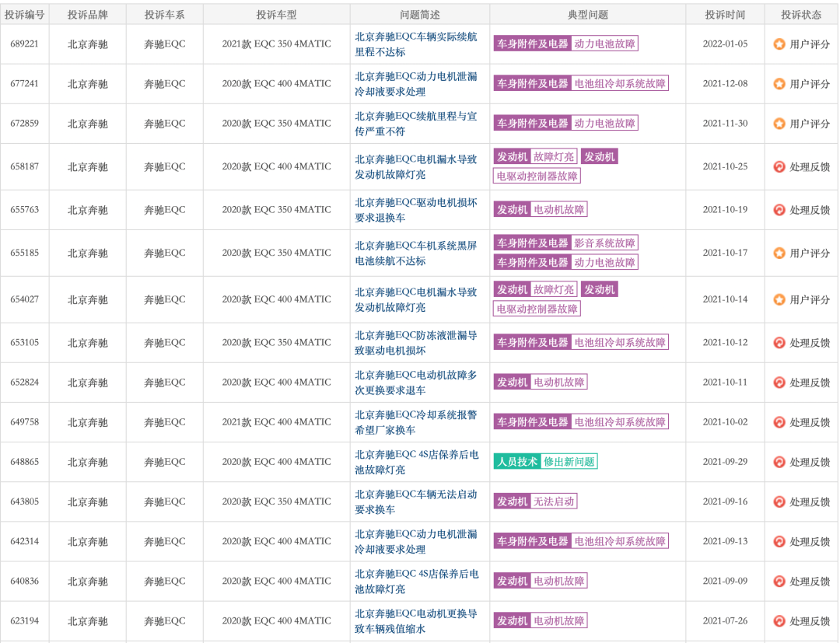Click the 投诉车系 column header
840x643 pixels.
click(164, 15)
